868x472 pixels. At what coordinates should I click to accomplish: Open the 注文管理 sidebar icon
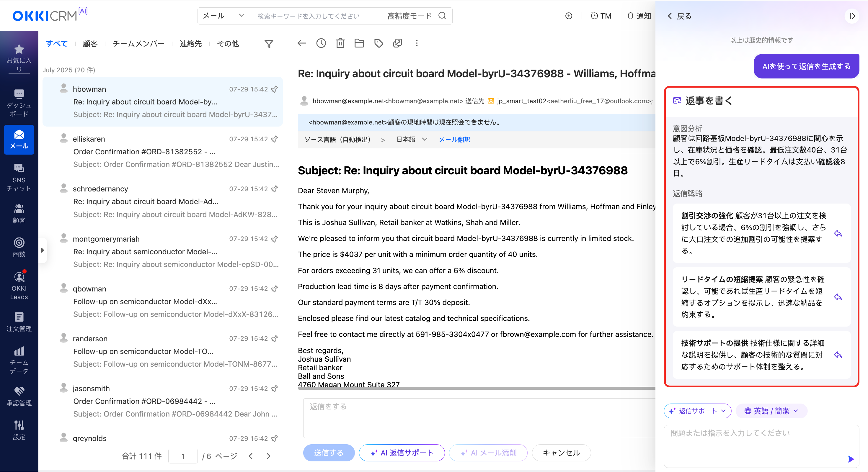pyautogui.click(x=19, y=322)
